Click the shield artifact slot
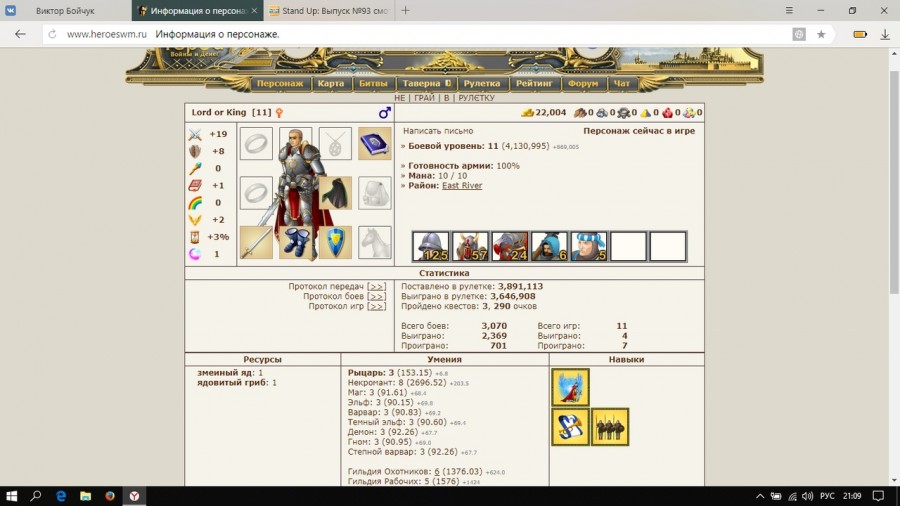Viewport: 900px width, 506px height. (335, 242)
